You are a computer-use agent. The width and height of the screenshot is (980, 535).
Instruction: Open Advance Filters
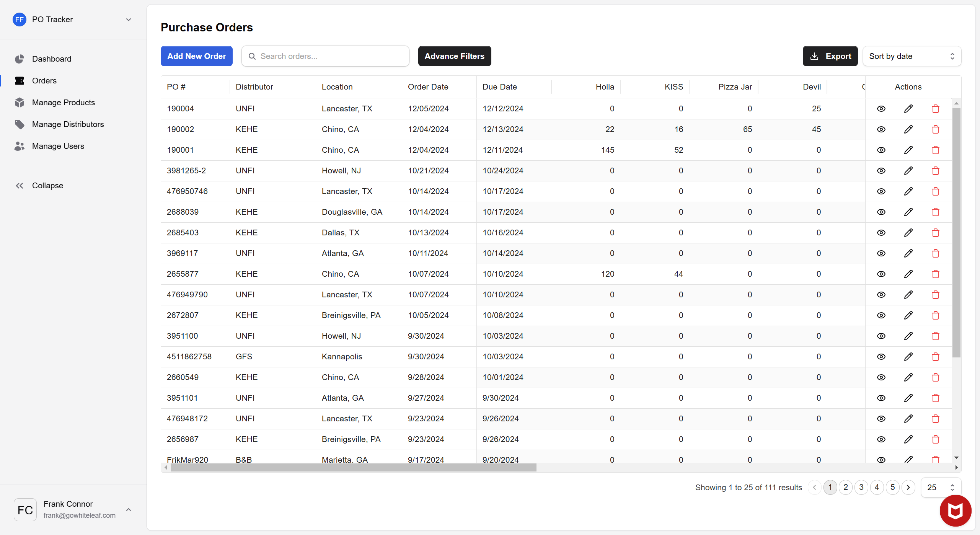tap(455, 56)
